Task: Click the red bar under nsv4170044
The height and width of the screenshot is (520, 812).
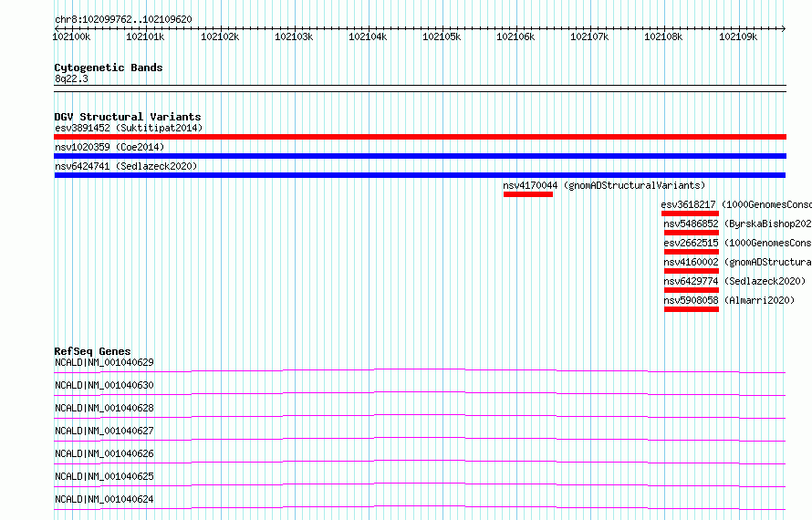Action: point(528,194)
